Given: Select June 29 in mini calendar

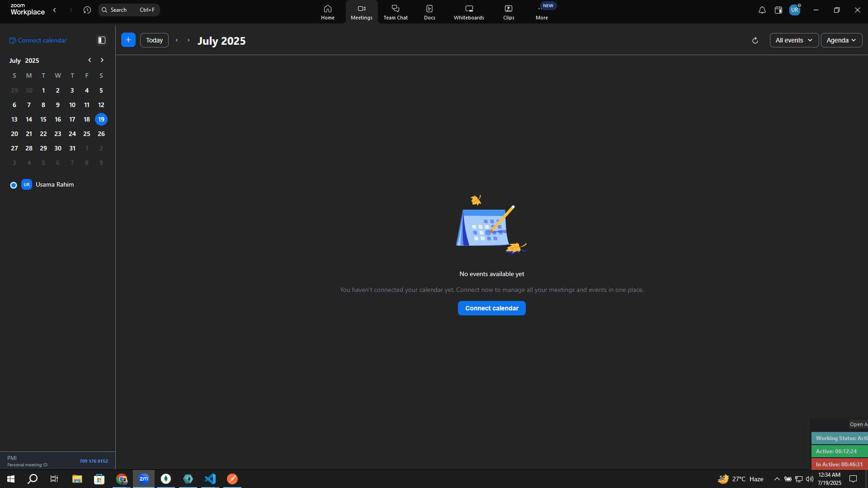Looking at the screenshot, I should [x=14, y=90].
